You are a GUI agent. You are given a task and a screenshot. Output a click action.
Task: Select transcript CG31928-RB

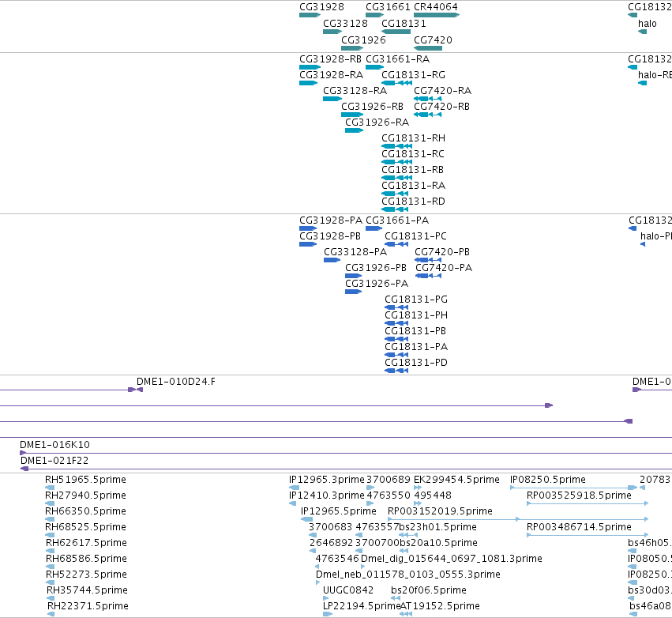click(310, 67)
